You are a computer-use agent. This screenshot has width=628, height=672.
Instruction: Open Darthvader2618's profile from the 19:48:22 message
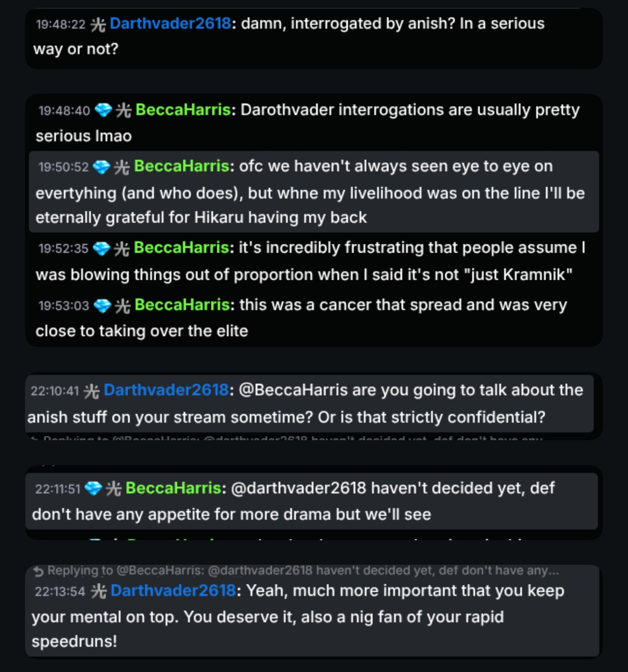point(170,23)
